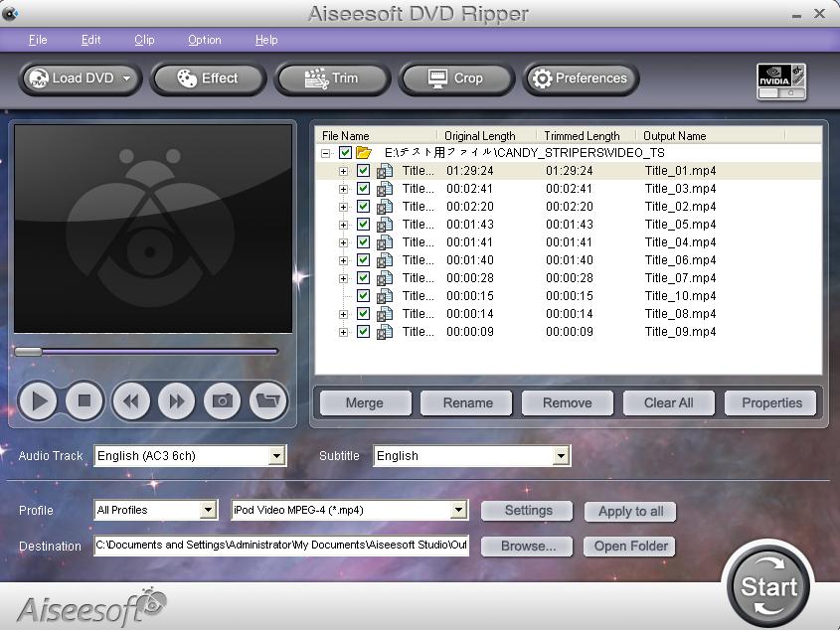
Task: Open the Clip menu
Action: tap(144, 40)
